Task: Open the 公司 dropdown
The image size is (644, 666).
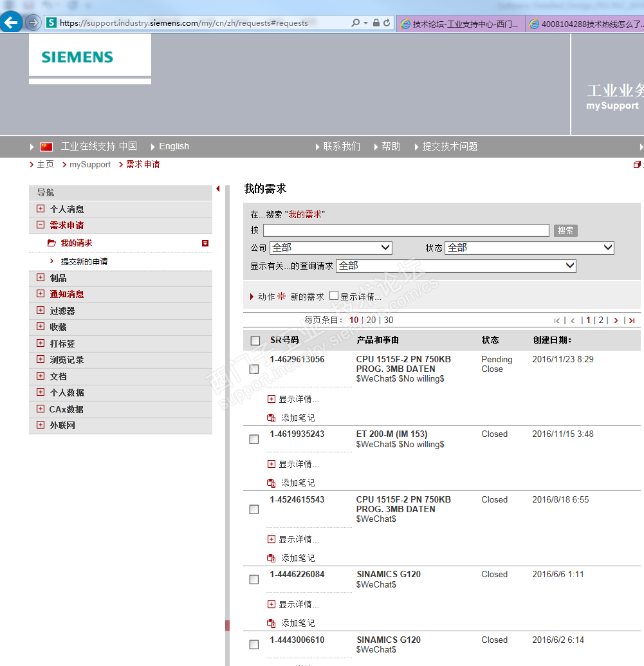Action: [331, 248]
